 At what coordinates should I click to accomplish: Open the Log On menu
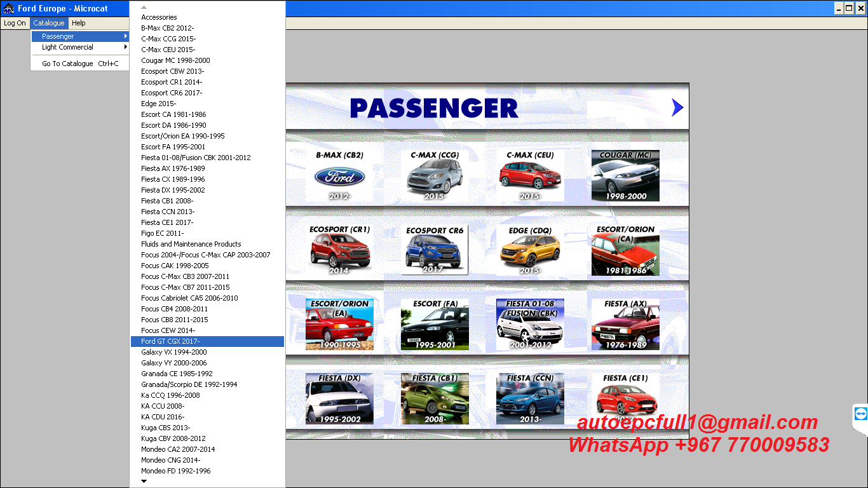coord(15,23)
